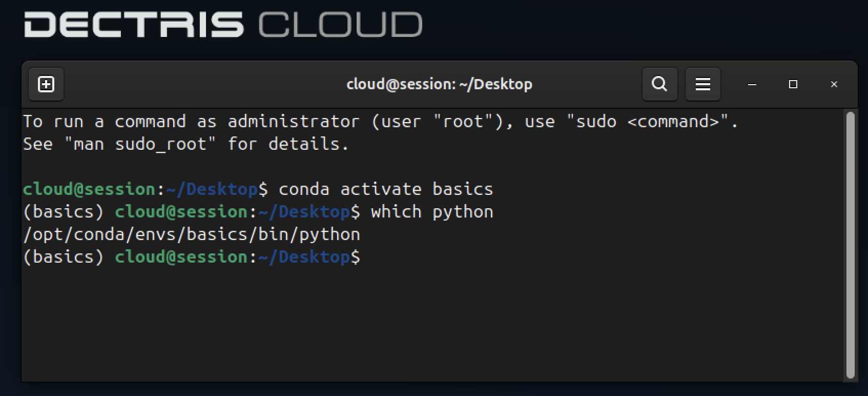868x396 pixels.
Task: Click the /opt/conda/envs/basics/bin/python output path
Action: [192, 234]
